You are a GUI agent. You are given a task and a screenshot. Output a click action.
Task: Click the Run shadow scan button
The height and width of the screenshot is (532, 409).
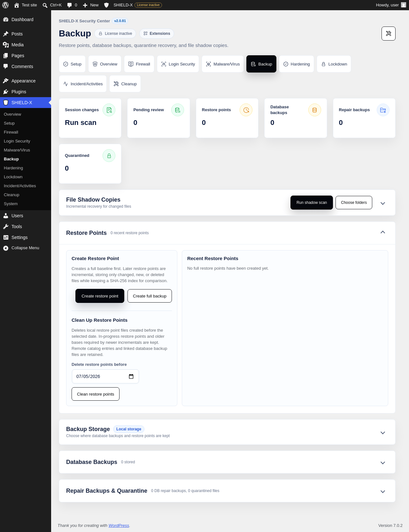pyautogui.click(x=312, y=203)
